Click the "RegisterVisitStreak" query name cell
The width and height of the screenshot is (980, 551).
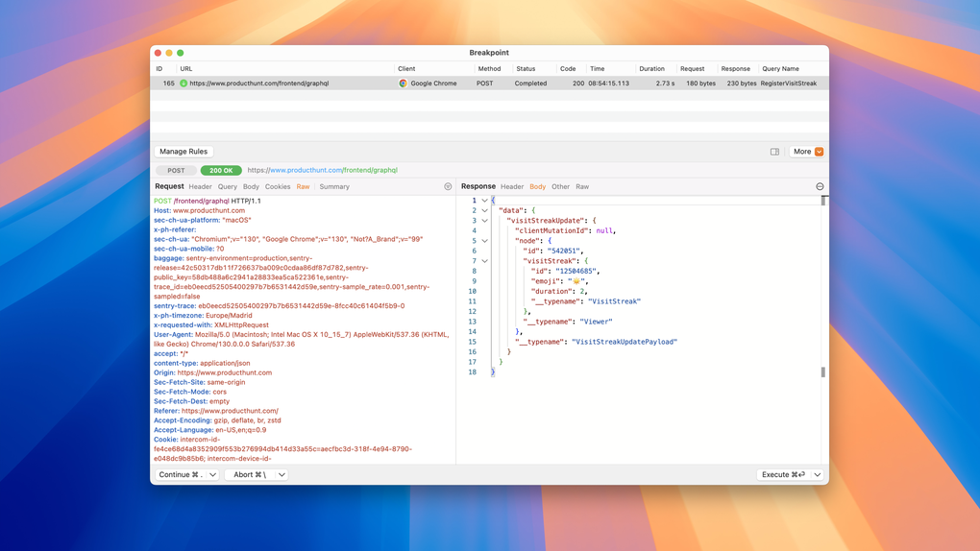pos(788,84)
